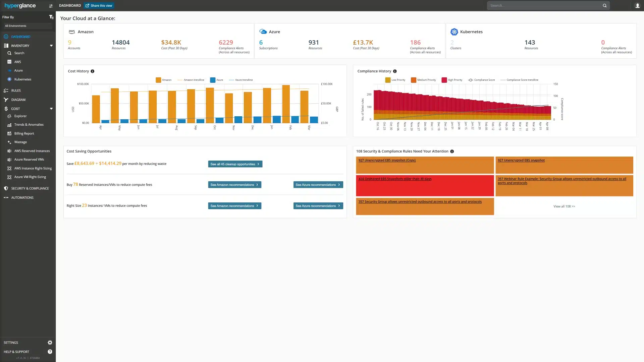Click the AWS Reserved Instances icon
This screenshot has width=644, height=362.
[9, 151]
